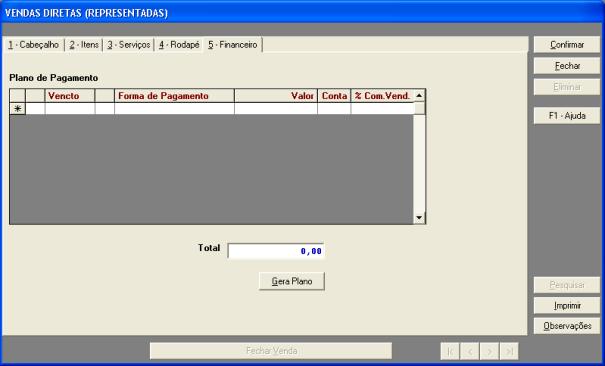Go to last record navigation icon
Screen dimensions: 605x366
click(x=509, y=351)
